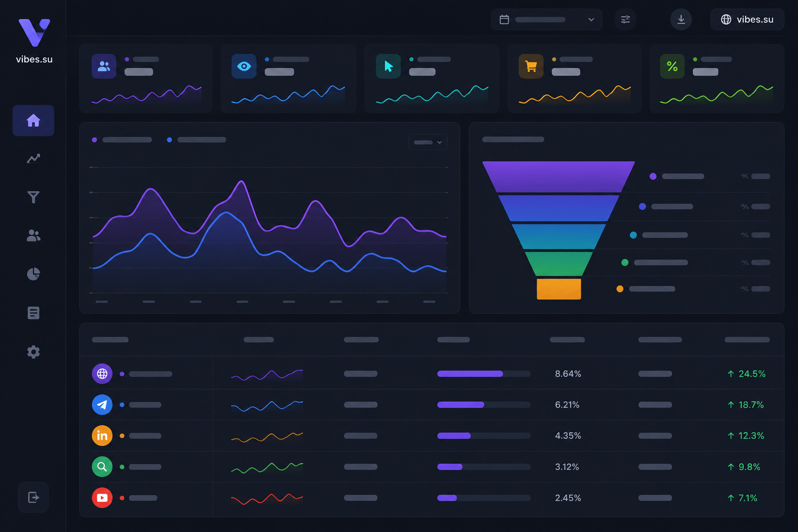Open the filter sliders icon in top bar
Screen dimensions: 798x532
click(626, 20)
